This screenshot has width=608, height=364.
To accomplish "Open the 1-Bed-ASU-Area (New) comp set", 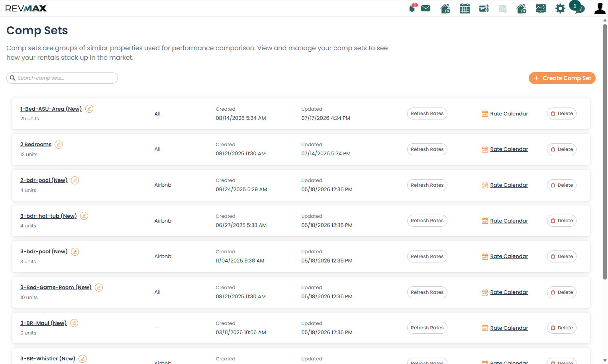I will (51, 109).
